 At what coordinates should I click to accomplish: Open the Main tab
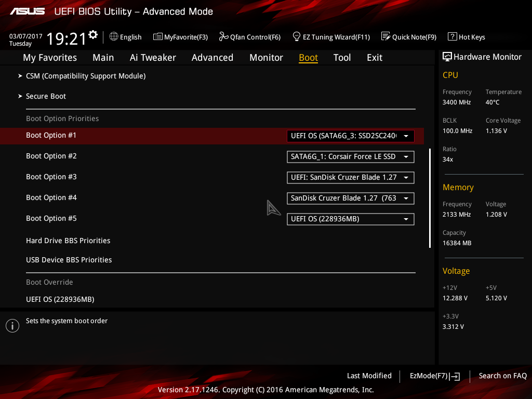pos(103,58)
